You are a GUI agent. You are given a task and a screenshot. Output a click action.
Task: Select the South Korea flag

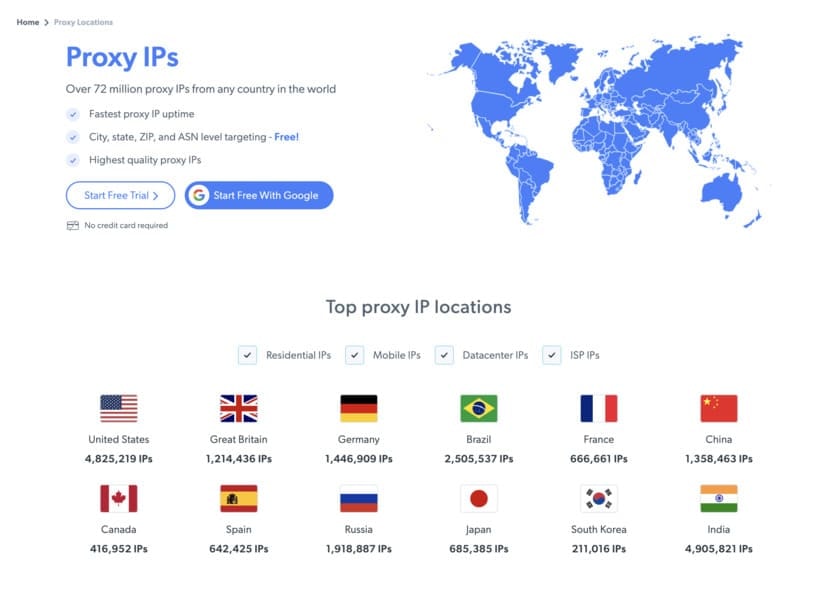[599, 498]
